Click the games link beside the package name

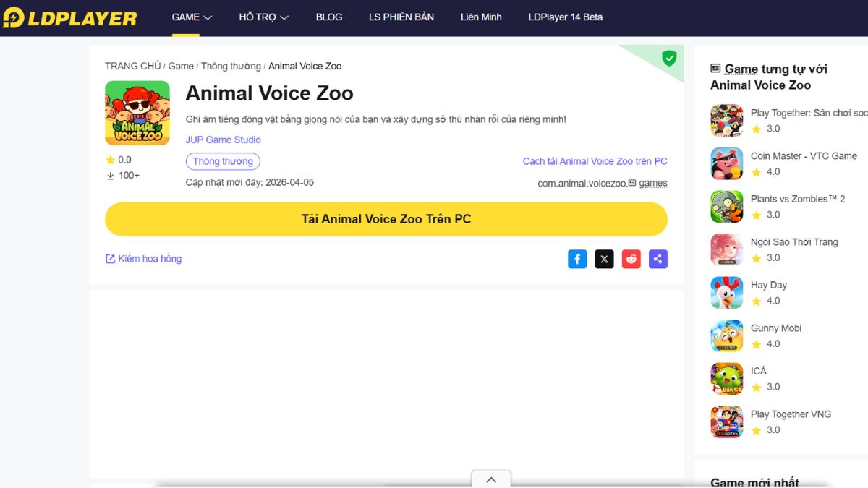(653, 183)
